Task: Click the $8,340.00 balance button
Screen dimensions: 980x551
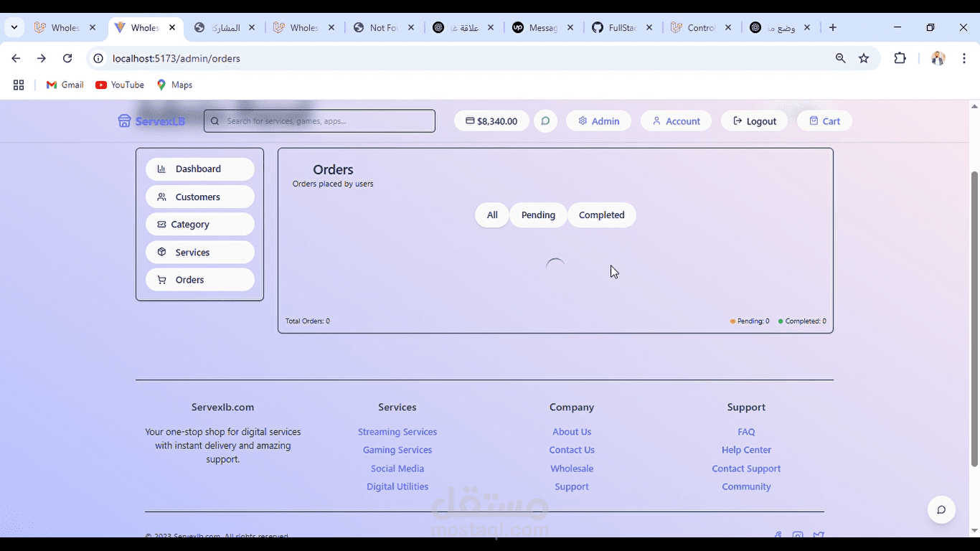Action: (491, 121)
